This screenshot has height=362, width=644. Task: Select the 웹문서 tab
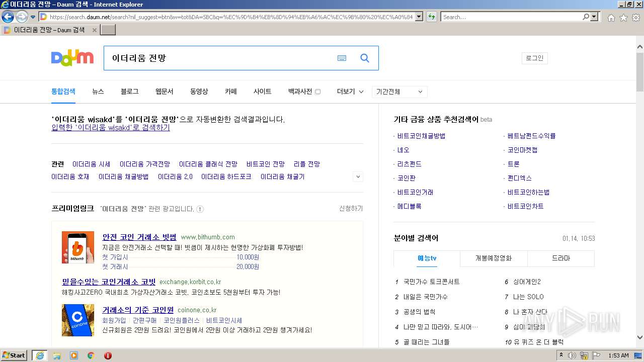click(165, 92)
